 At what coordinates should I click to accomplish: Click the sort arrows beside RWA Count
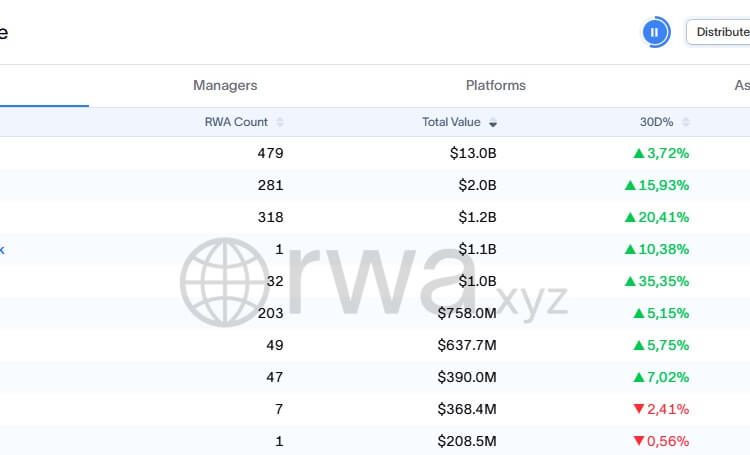click(280, 122)
